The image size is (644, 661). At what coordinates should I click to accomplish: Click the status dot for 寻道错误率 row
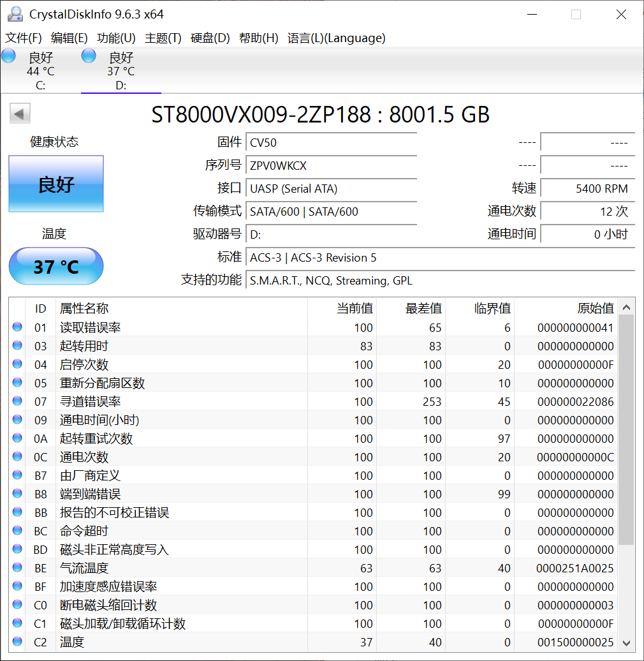(x=17, y=401)
